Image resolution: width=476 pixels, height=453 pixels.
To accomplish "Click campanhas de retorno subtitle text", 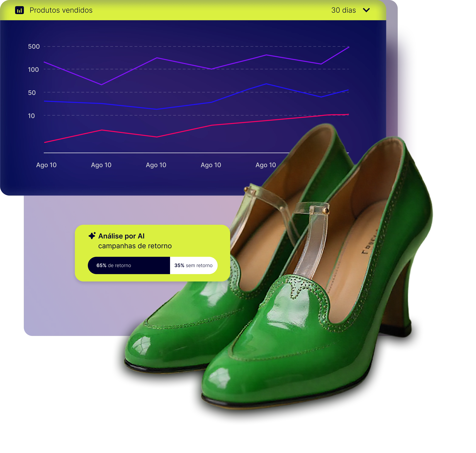I will pyautogui.click(x=135, y=246).
